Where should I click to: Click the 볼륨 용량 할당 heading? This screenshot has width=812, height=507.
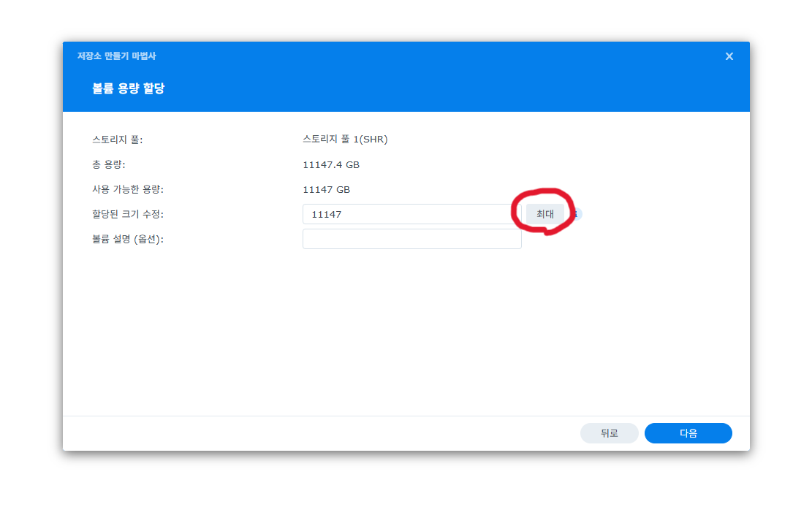(x=128, y=88)
